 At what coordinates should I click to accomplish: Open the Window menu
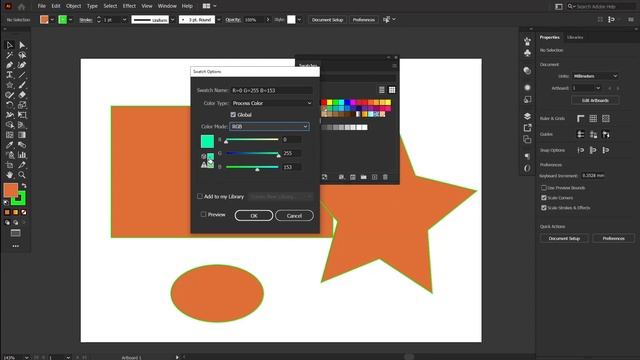click(167, 6)
